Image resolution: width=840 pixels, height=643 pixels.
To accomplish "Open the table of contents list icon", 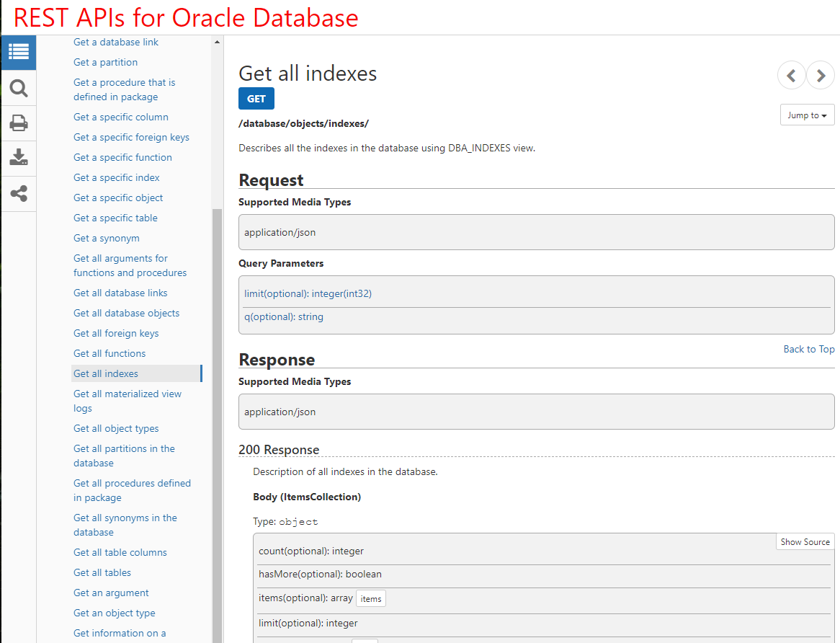I will coord(19,53).
